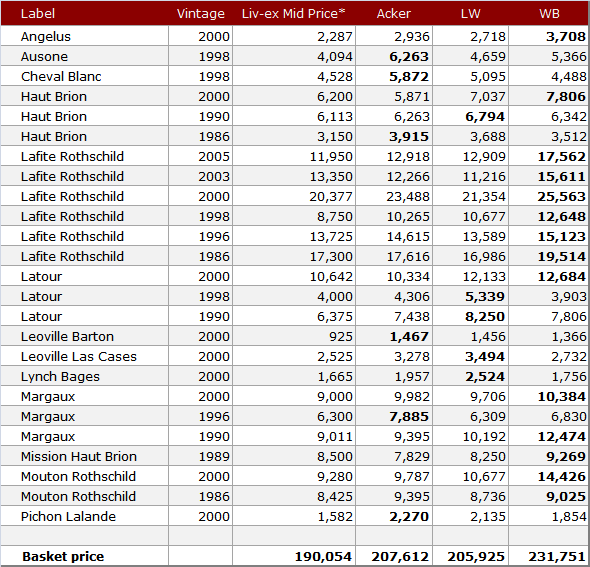Click the Liv-ex Mid Price column header
Viewport: 590px width, 567px height.
click(x=293, y=14)
